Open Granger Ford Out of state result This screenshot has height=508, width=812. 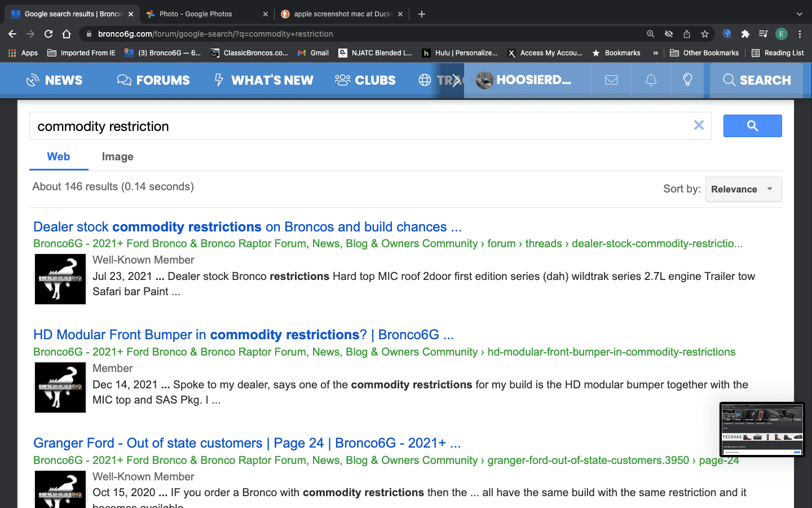247,443
